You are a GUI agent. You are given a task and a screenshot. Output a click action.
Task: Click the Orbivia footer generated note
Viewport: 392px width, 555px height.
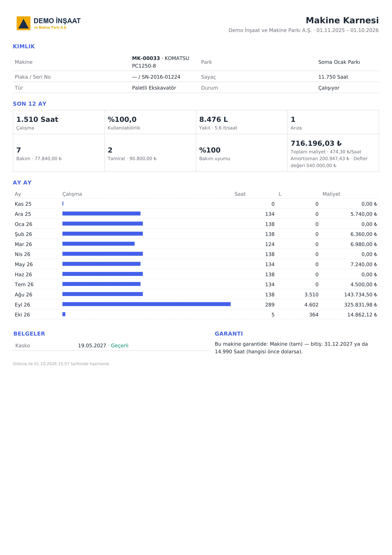(62, 364)
